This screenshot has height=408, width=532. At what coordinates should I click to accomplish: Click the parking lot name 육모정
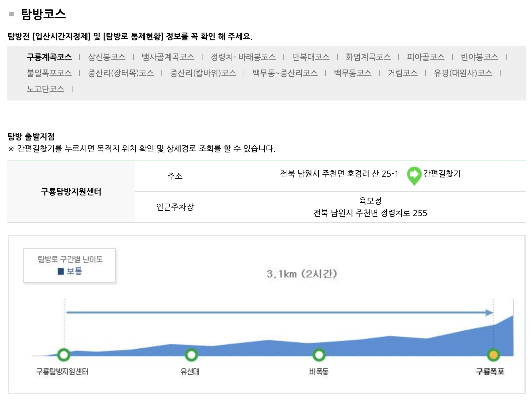click(x=370, y=201)
